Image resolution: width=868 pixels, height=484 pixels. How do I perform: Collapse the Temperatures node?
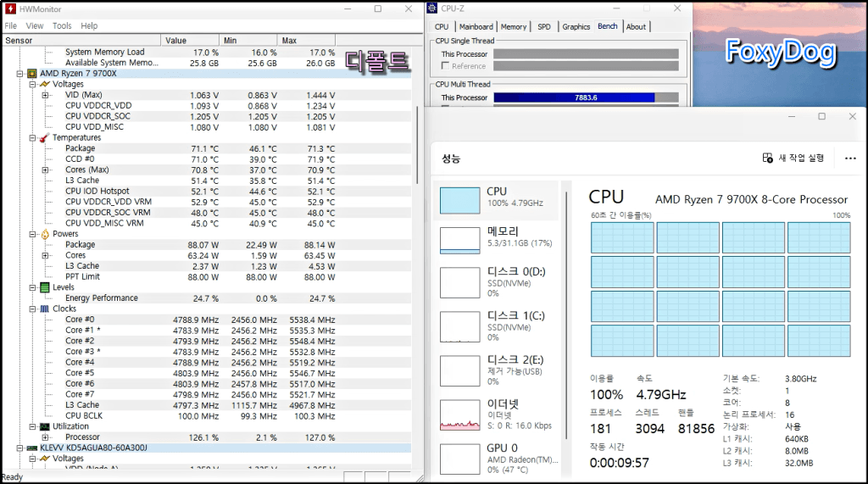coord(33,138)
